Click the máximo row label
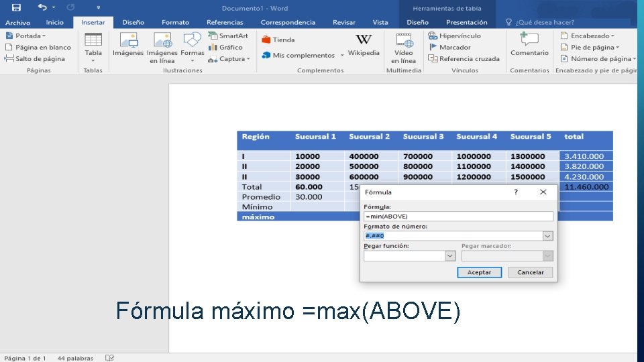Screen dimensions: 644x362 [258, 217]
